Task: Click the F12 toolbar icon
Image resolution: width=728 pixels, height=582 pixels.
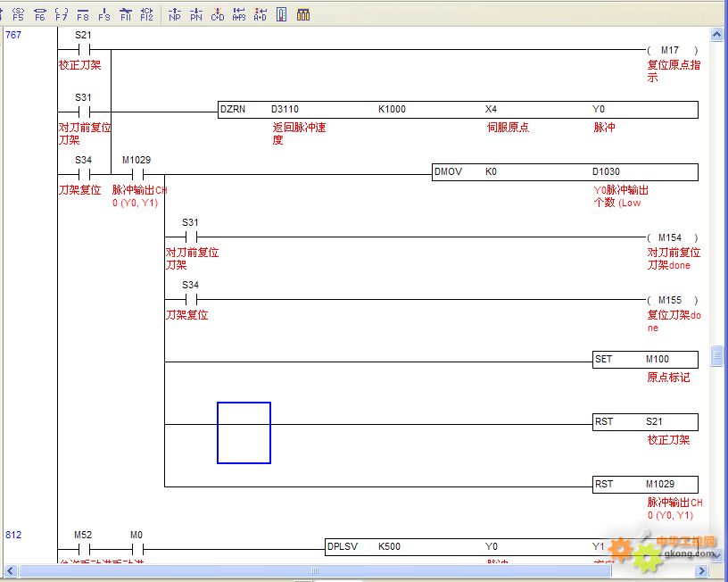Action: (x=146, y=14)
